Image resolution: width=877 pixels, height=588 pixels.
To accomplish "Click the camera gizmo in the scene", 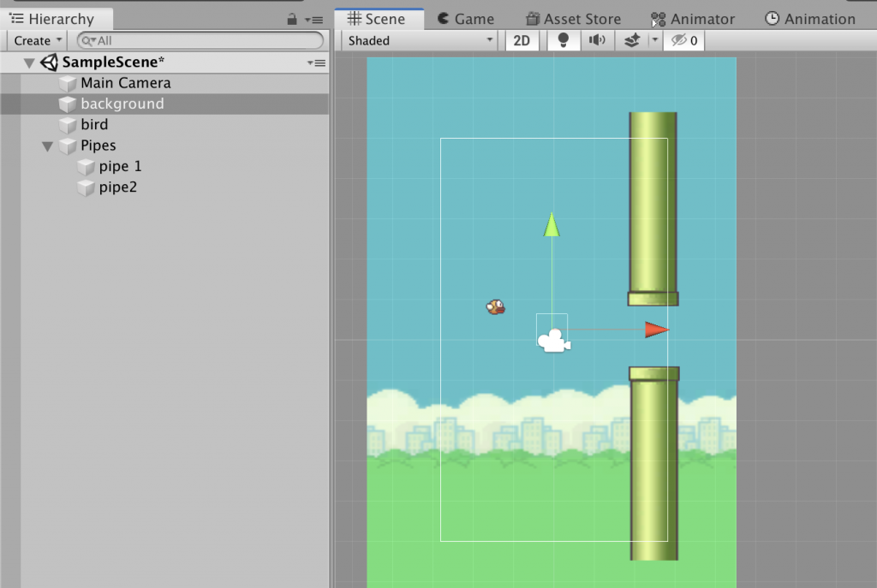I will [x=554, y=341].
